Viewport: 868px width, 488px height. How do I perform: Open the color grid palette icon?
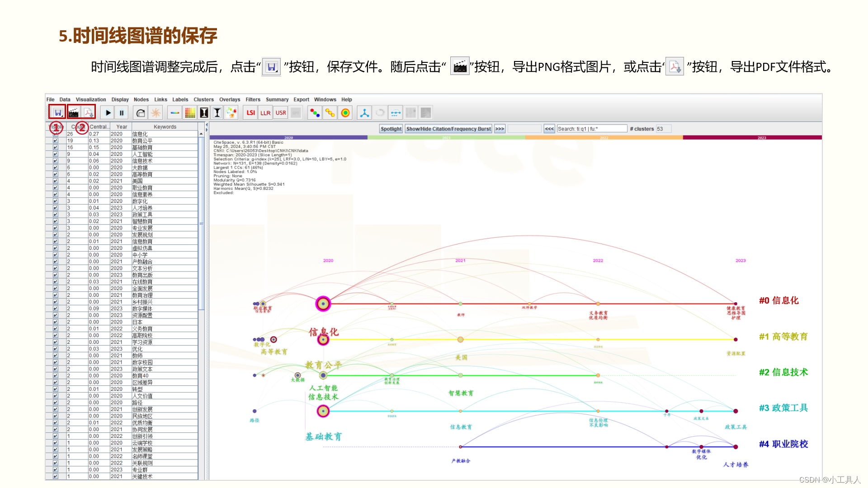[x=190, y=113]
